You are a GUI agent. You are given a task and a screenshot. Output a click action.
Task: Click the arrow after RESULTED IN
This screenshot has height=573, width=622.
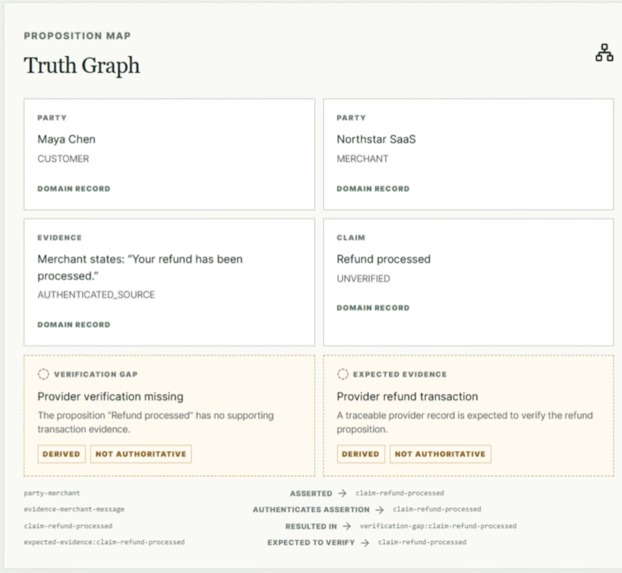347,526
